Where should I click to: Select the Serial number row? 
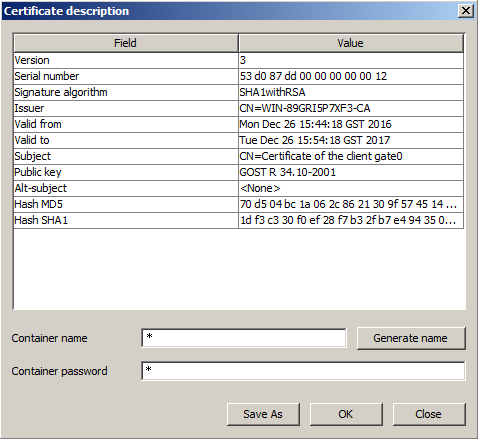tap(238, 76)
